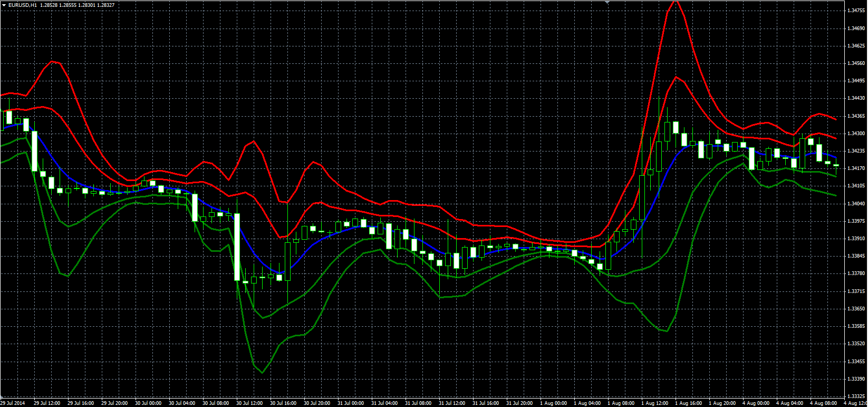Image resolution: width=868 pixels, height=407 pixels.
Task: Click the 1.33390 price axis label
Action: 856,379
